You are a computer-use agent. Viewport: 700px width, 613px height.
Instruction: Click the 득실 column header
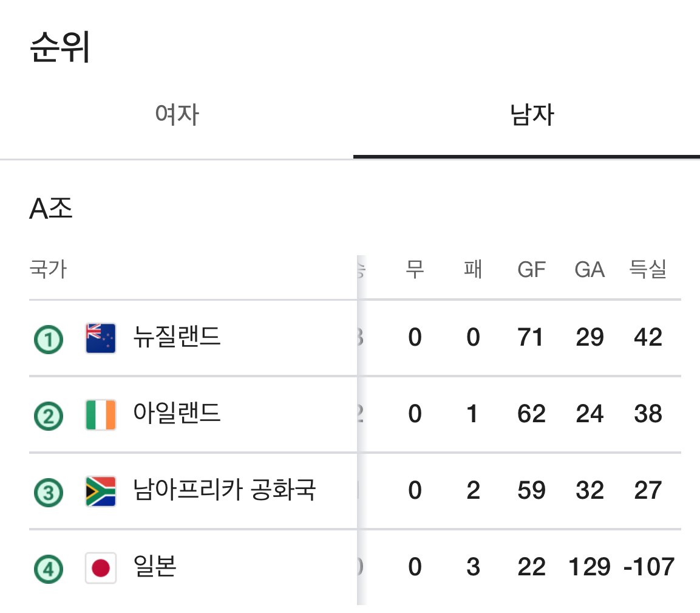[x=648, y=269]
